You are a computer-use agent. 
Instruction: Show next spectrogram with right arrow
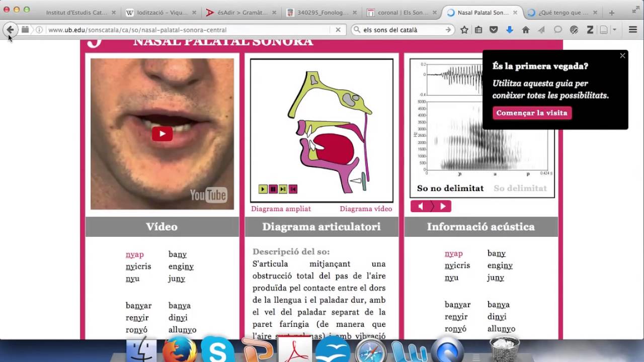[442, 206]
